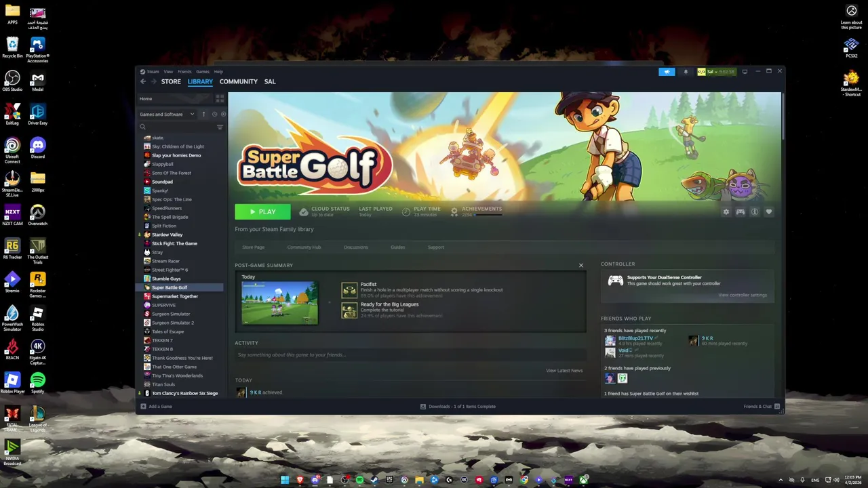The width and height of the screenshot is (868, 488).
Task: Sort library by the up arrow icon
Action: pyautogui.click(x=203, y=114)
